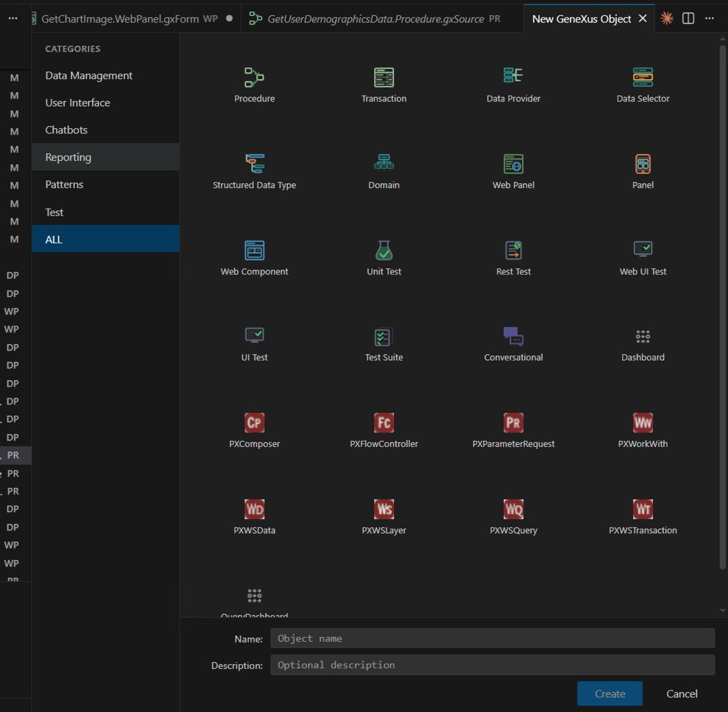This screenshot has height=712, width=728.
Task: Open the Data Management category
Action: tap(89, 76)
